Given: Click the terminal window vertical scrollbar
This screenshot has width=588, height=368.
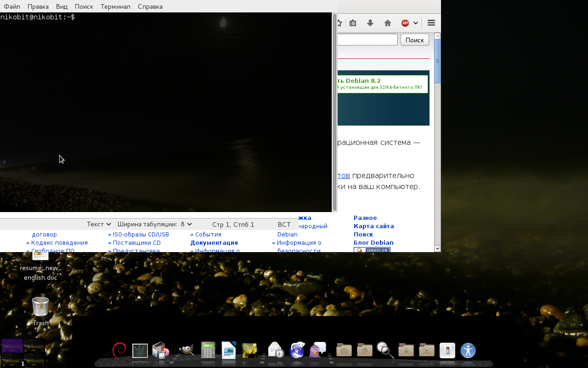Looking at the screenshot, I should click(334, 112).
